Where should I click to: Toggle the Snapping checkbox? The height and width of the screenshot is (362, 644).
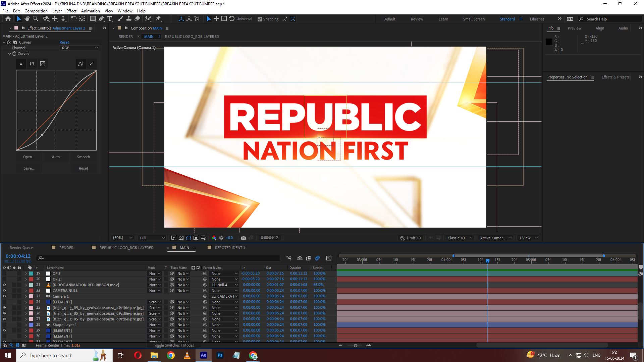click(x=260, y=19)
